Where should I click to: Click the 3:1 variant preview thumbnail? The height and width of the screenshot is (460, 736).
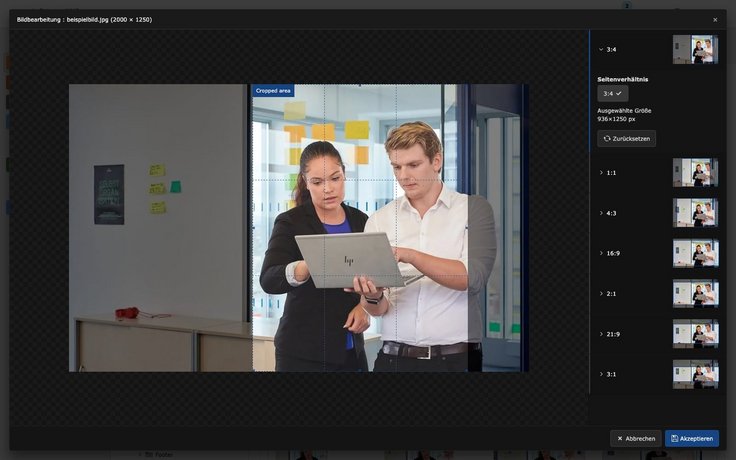tap(695, 374)
